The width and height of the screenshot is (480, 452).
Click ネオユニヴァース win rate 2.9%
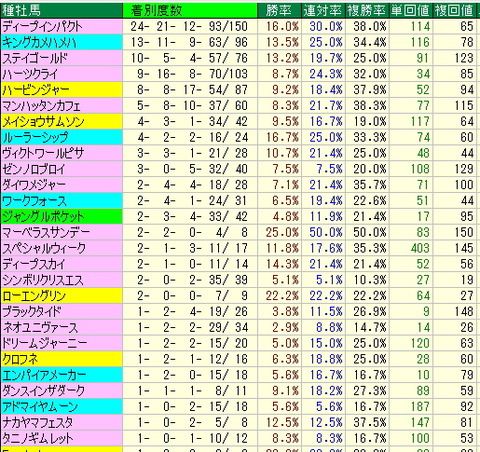tap(285, 327)
